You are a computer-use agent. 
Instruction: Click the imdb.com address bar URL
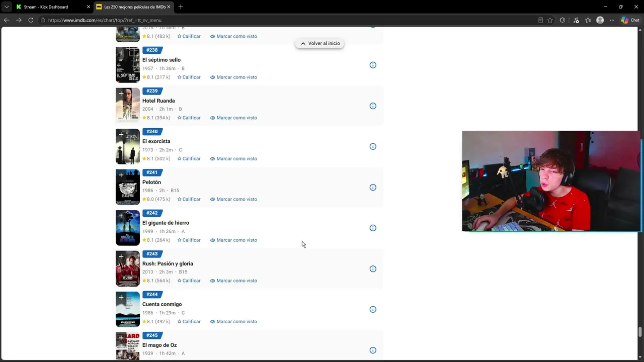(105, 20)
